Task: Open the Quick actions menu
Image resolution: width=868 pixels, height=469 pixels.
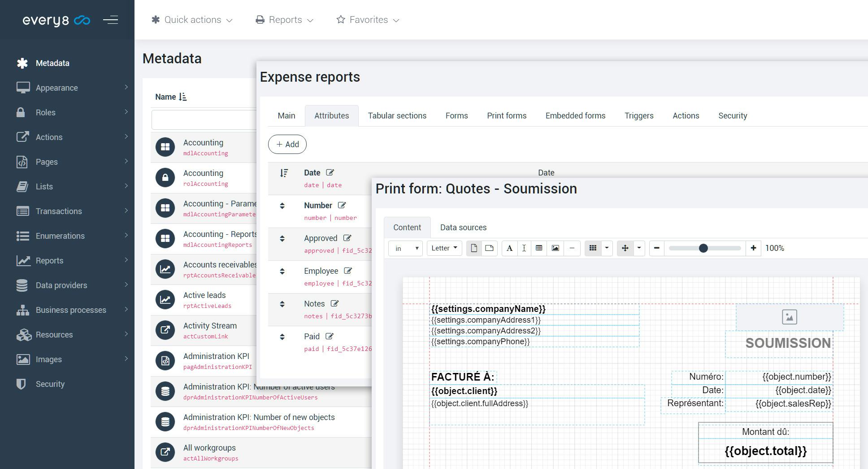Action: pyautogui.click(x=192, y=20)
